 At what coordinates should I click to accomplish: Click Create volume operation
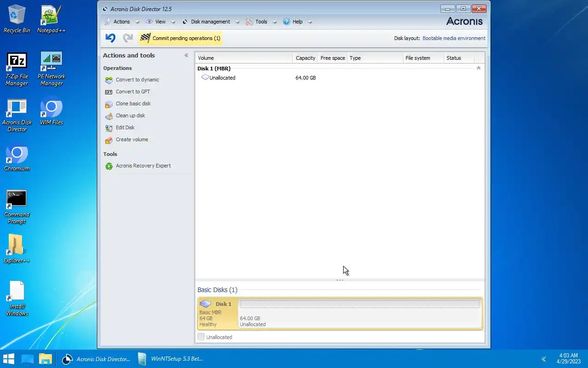pyautogui.click(x=132, y=140)
